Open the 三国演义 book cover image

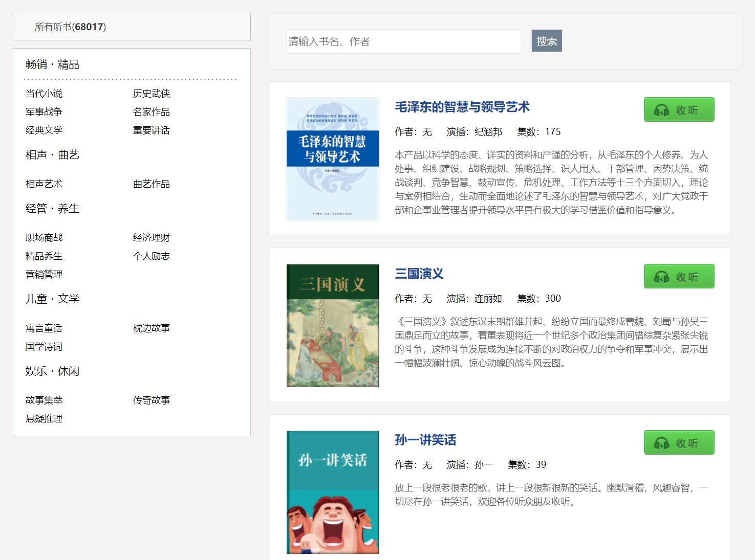[333, 326]
